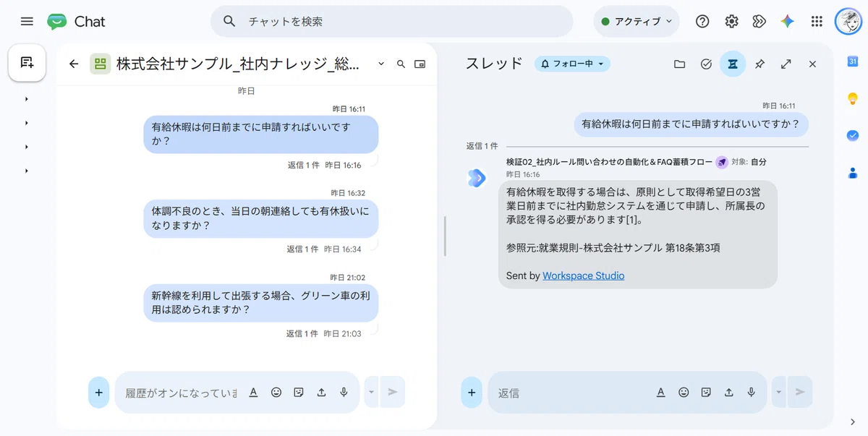Open the thread tasks checkmark icon
The width and height of the screenshot is (868, 436).
coord(707,64)
